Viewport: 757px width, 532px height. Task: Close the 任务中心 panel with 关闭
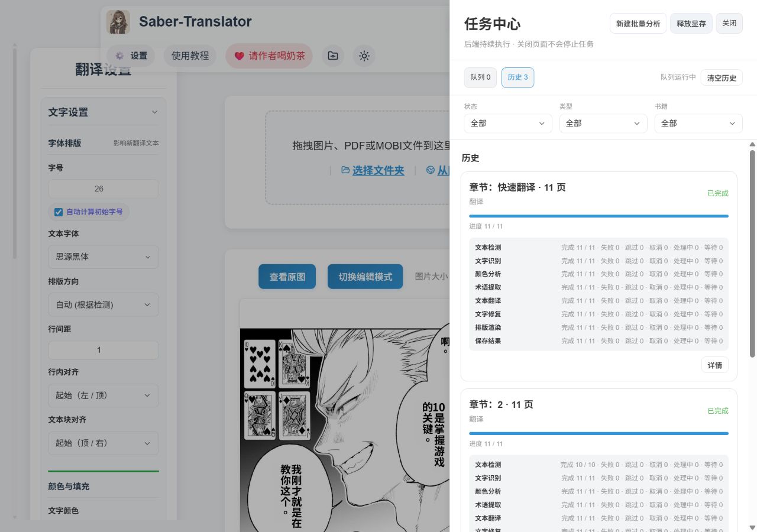pos(729,23)
